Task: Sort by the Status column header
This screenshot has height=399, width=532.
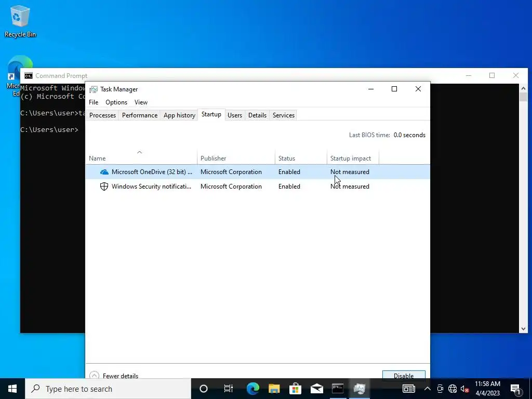Action: 301,158
